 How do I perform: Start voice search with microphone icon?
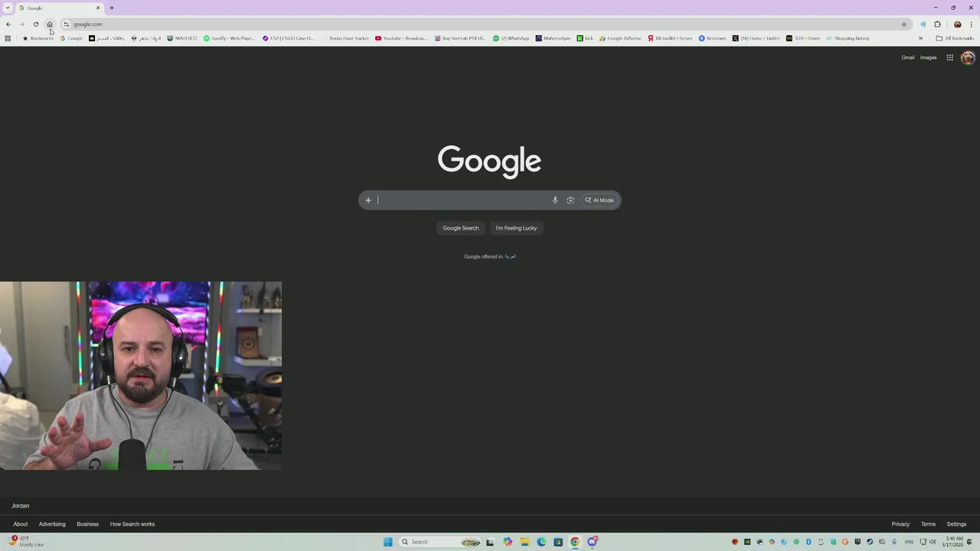coord(555,201)
